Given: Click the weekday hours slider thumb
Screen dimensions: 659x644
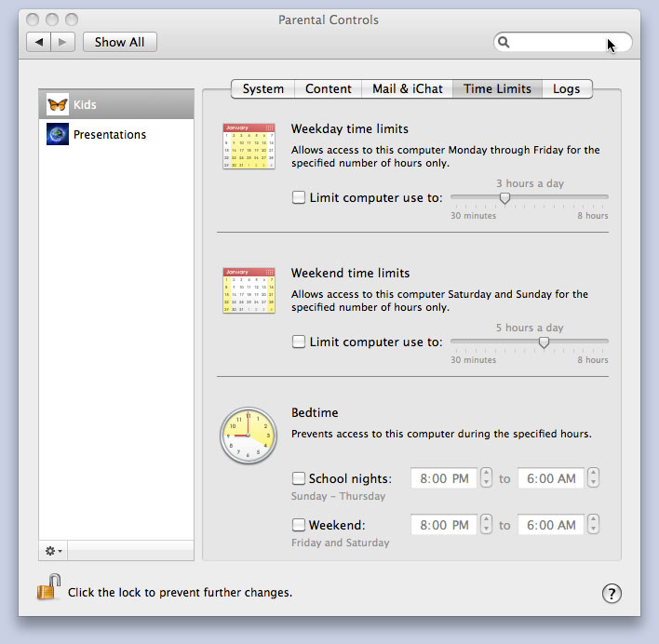Looking at the screenshot, I should [x=504, y=197].
